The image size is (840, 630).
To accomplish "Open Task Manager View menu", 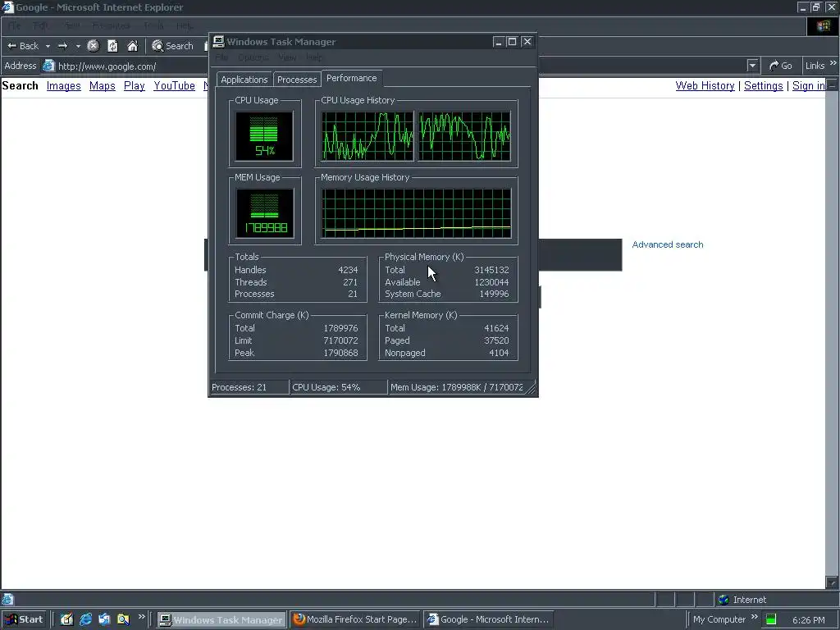I will point(287,57).
